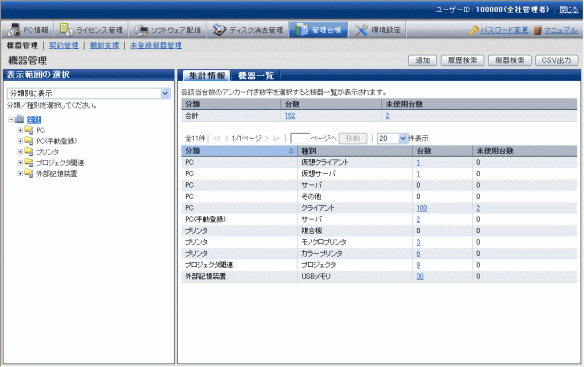This screenshot has width=584, height=367.
Task: Click the 閉じる link at top right
Action: [x=569, y=10]
